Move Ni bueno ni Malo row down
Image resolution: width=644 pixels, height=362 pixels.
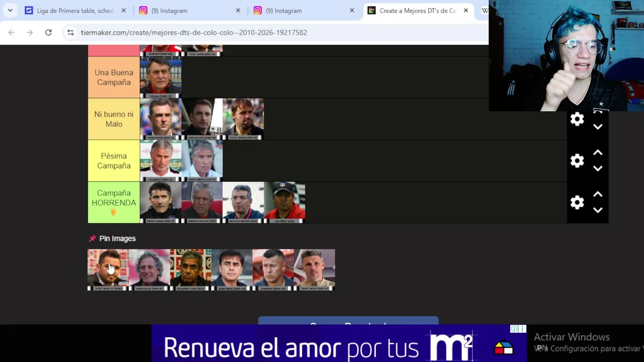point(598,127)
